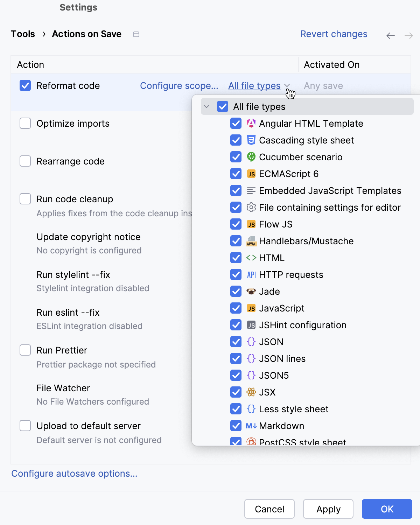Go to the Tools settings section
This screenshot has height=525, width=420.
23,34
